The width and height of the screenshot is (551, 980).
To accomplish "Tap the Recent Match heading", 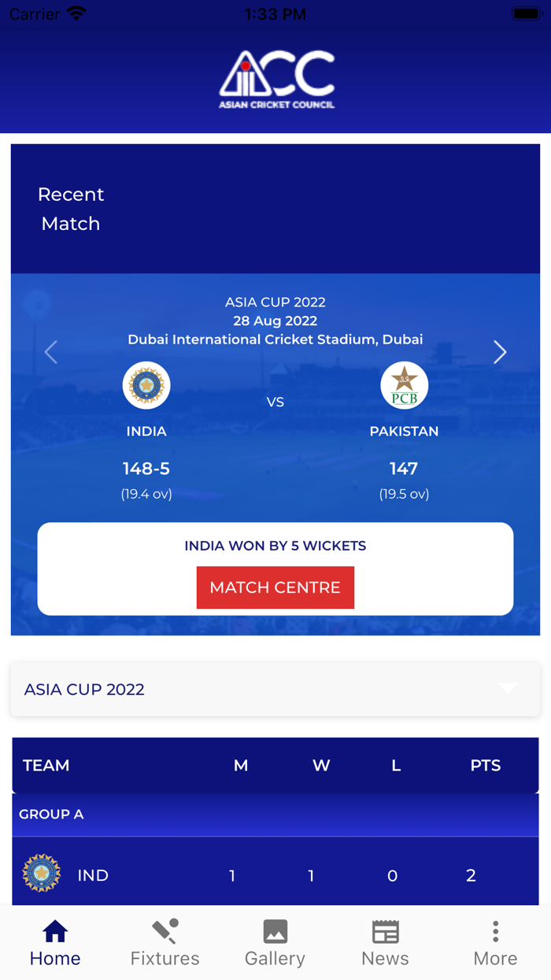I will point(71,209).
